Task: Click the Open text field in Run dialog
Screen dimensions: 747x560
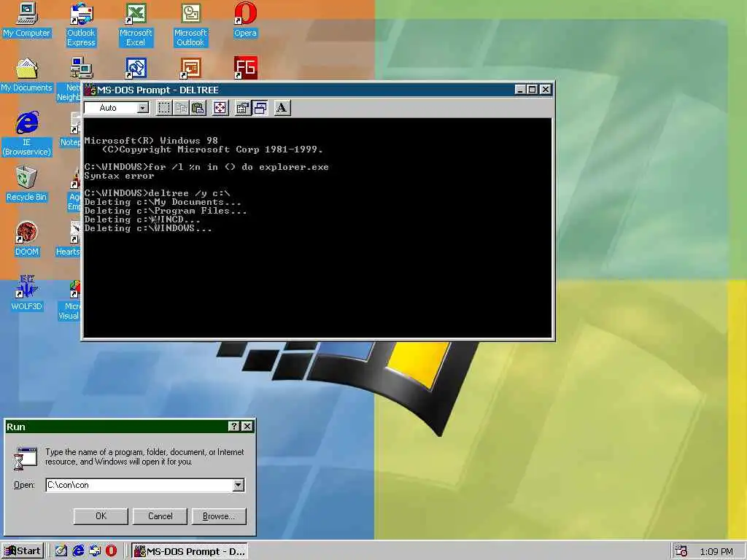Action: pos(139,485)
